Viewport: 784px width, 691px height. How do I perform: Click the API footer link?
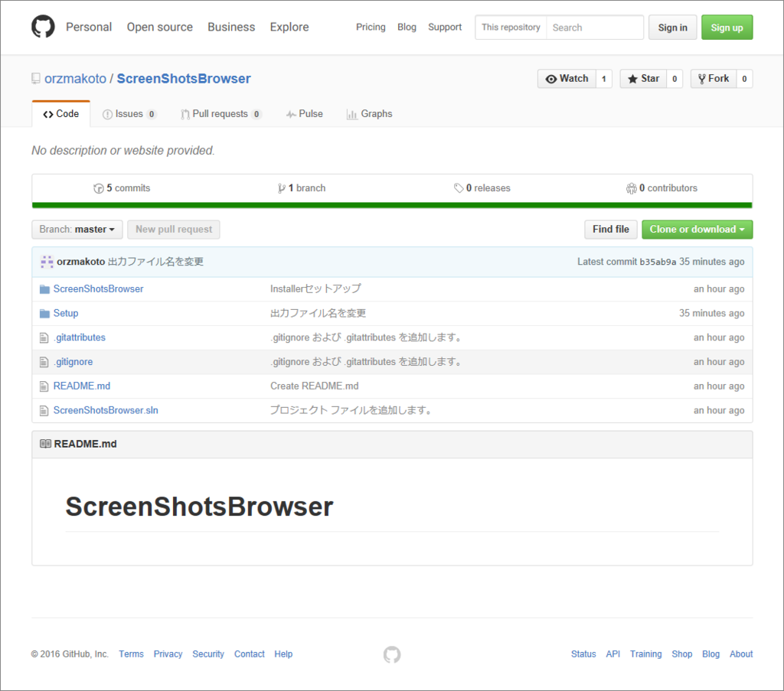point(613,654)
